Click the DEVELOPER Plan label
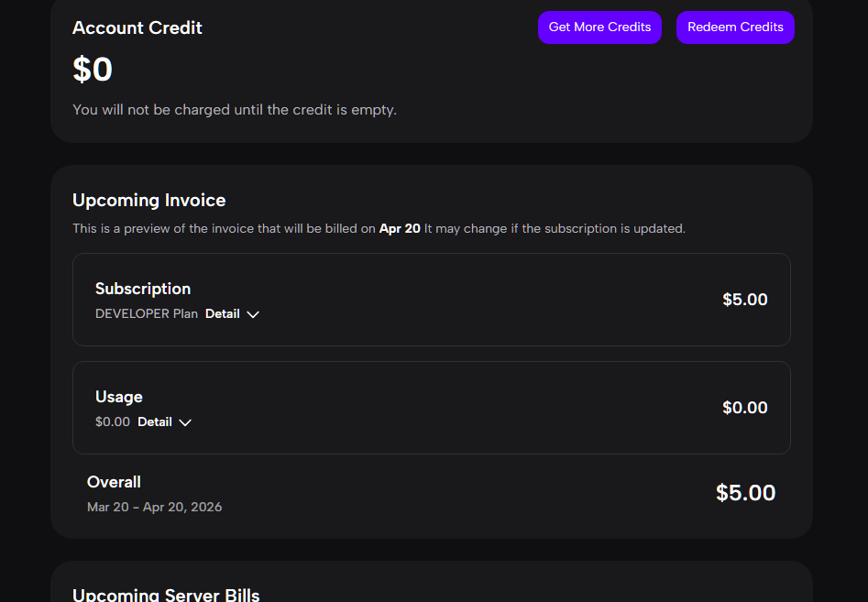Image resolution: width=868 pixels, height=602 pixels. pyautogui.click(x=147, y=313)
